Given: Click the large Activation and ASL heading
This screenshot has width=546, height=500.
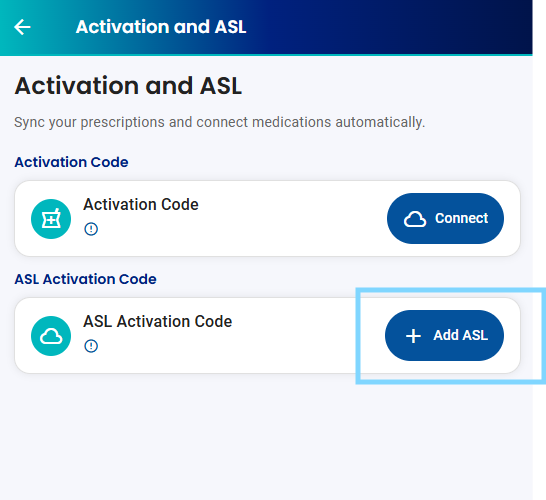Looking at the screenshot, I should tap(128, 86).
